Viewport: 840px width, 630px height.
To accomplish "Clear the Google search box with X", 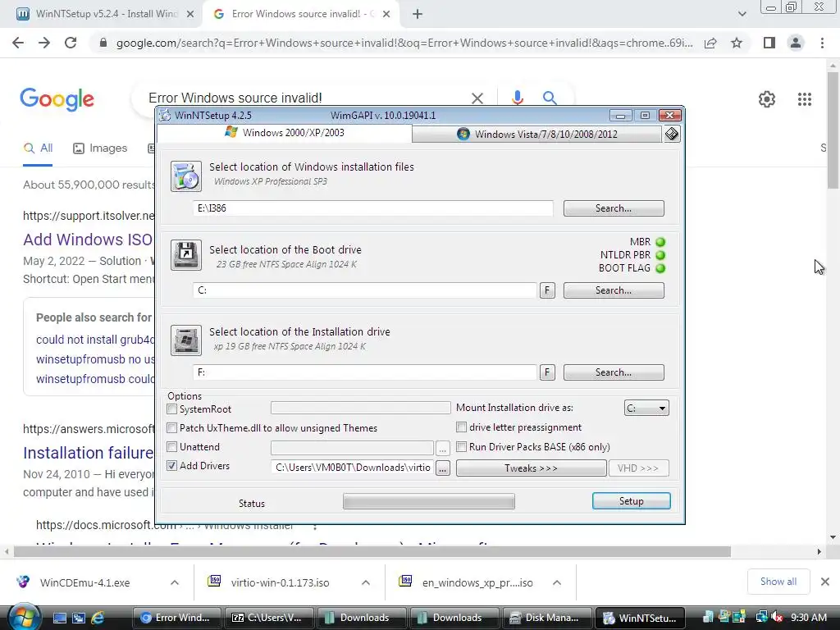I will pos(477,98).
